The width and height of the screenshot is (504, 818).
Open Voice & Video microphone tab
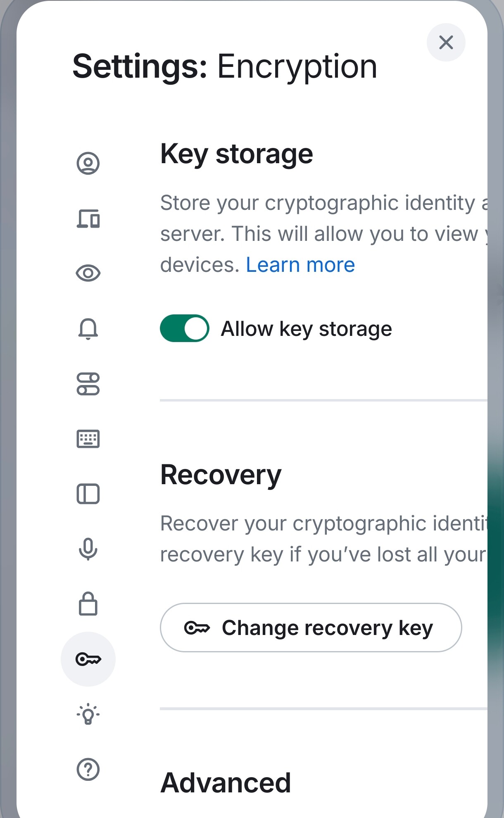pyautogui.click(x=88, y=549)
